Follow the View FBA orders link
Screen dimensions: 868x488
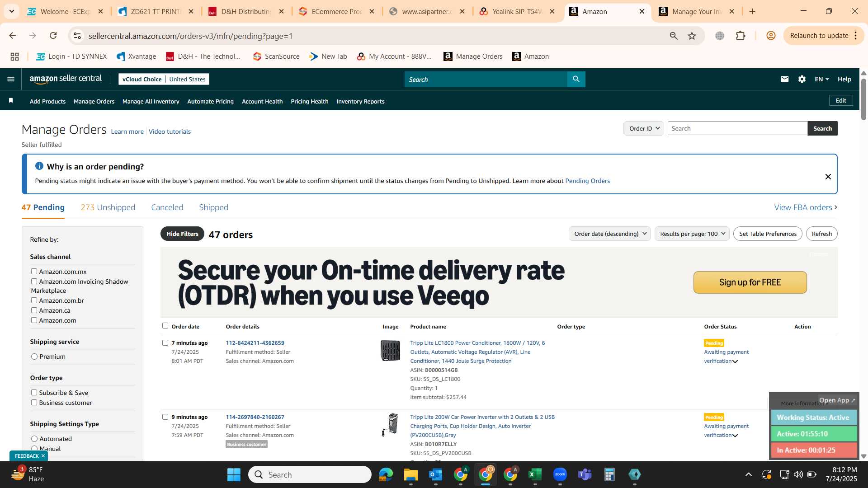pos(806,207)
